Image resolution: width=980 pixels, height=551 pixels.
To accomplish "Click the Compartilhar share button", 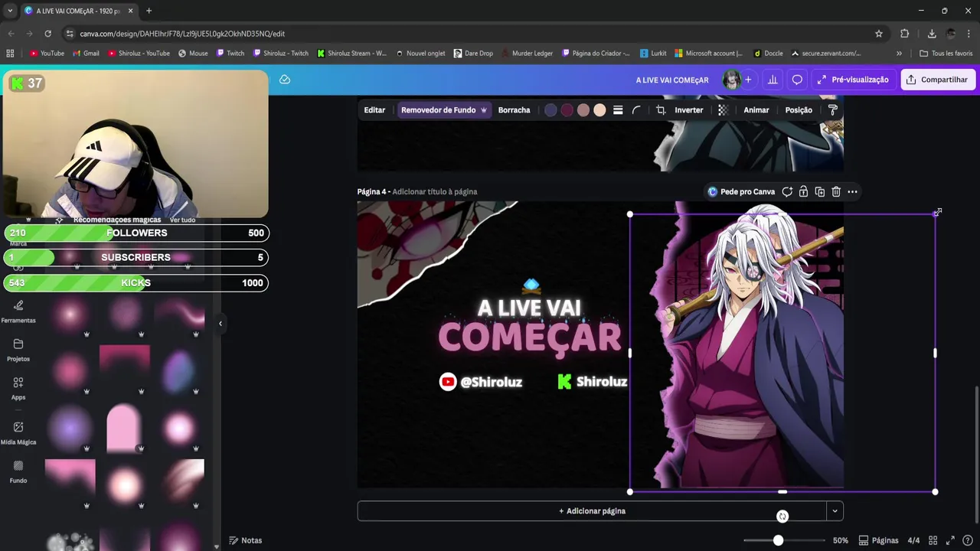I will [938, 80].
